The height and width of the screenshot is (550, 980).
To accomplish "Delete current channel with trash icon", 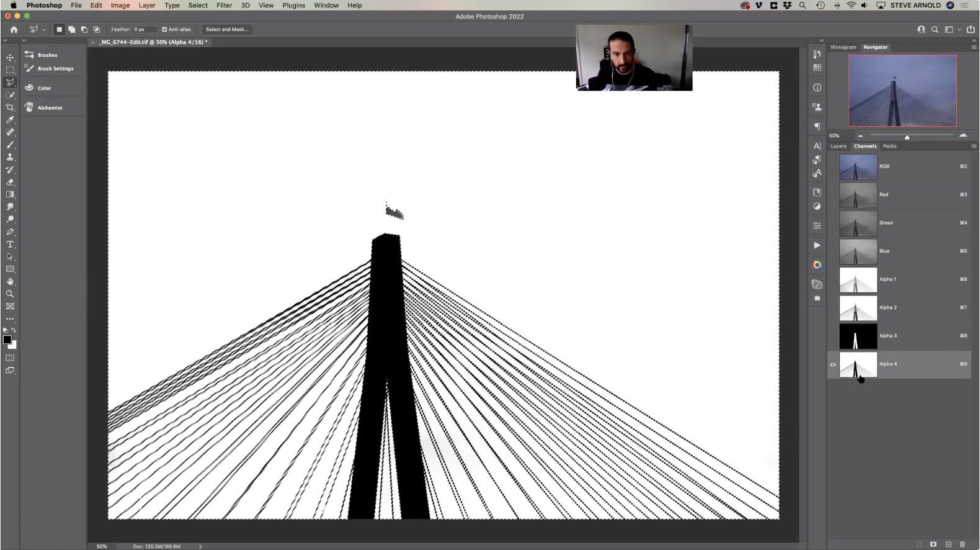I will coord(962,544).
